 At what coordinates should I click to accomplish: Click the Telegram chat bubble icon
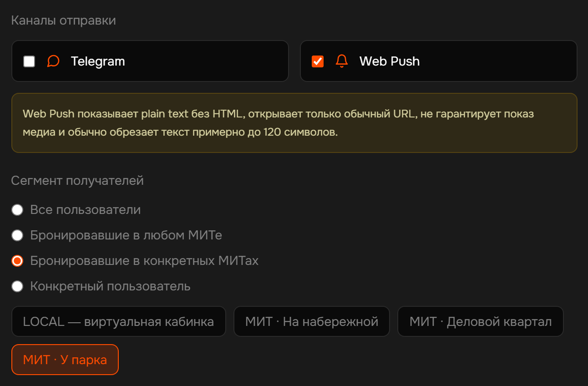tap(53, 61)
